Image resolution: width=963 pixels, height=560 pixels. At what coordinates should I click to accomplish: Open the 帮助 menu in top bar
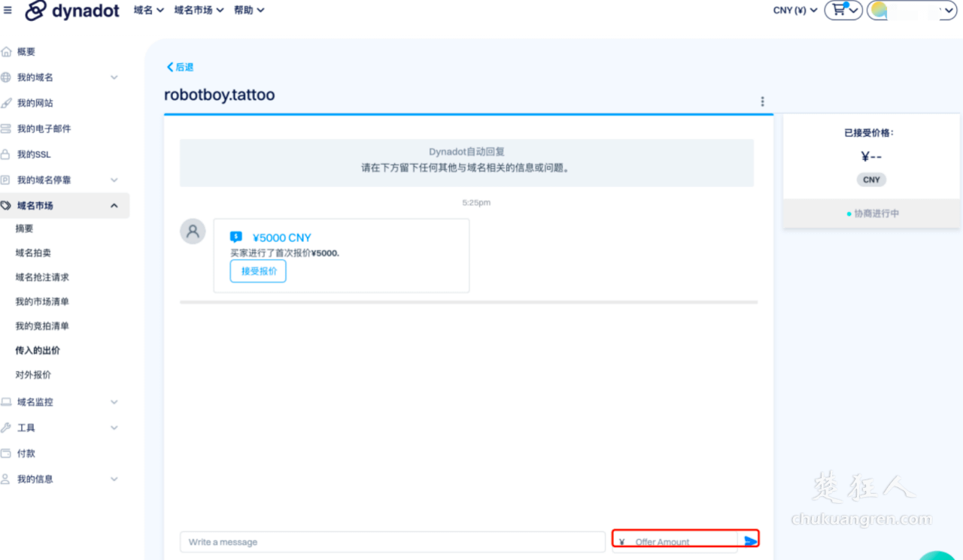click(248, 10)
